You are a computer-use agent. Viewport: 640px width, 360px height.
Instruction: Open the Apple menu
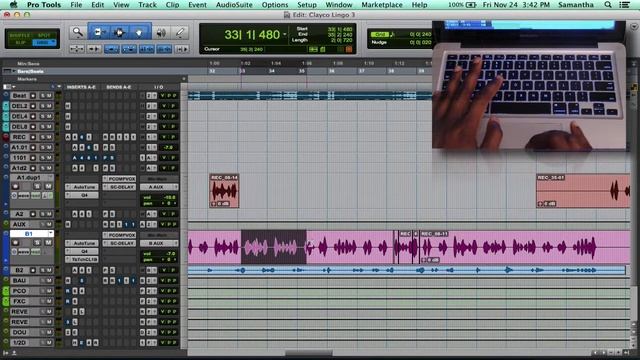coord(14,4)
